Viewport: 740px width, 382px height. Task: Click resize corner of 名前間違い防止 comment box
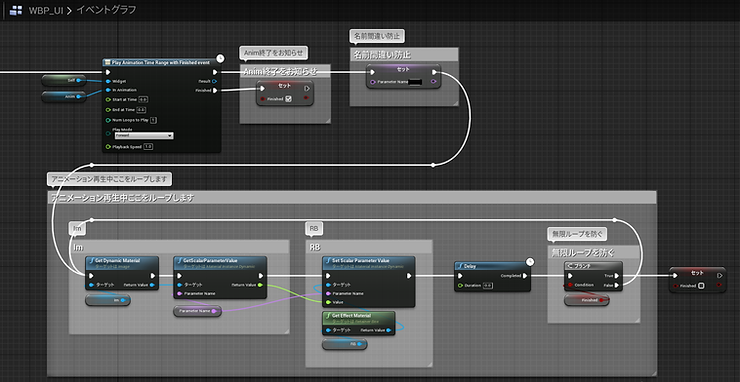coord(455,102)
